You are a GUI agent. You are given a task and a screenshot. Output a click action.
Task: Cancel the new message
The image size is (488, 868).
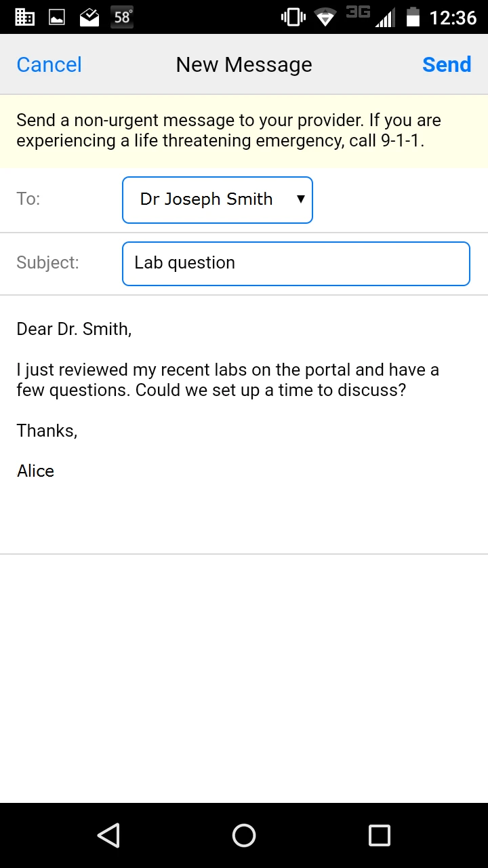pos(49,64)
